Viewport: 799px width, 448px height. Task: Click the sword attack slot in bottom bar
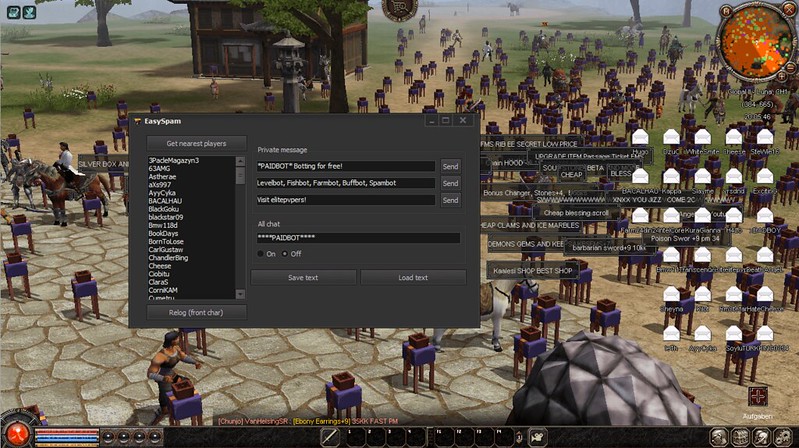pyautogui.click(x=330, y=437)
